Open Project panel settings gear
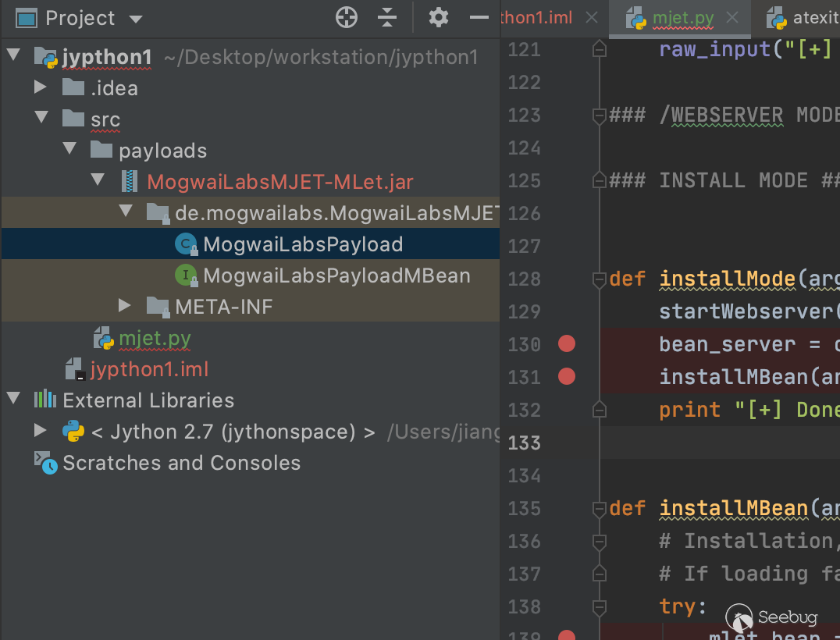Screen dimensions: 840x640 (x=439, y=18)
